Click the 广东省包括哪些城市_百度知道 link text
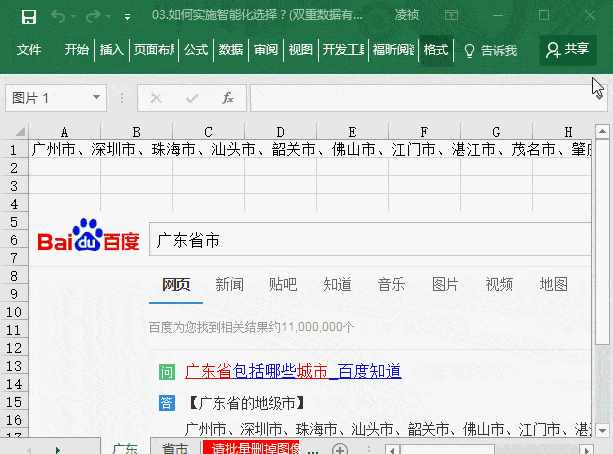613x454 pixels. pos(293,371)
